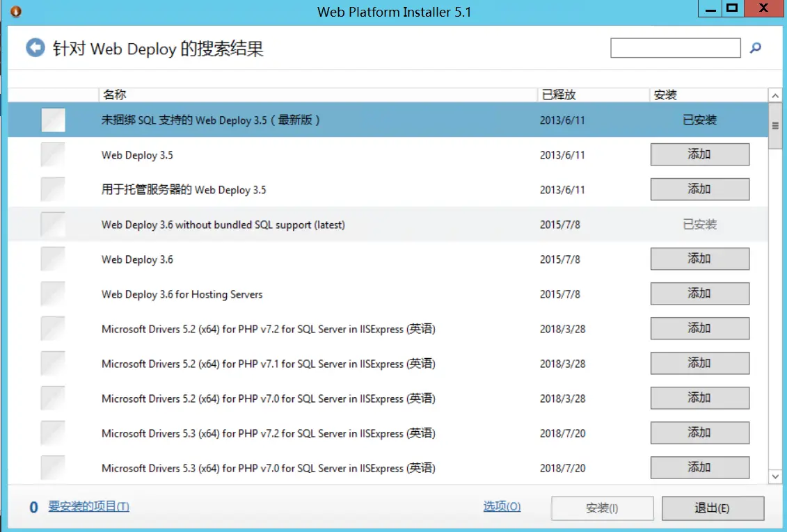Click icon for Drivers 5.2 PHP v7.0 row
Viewport: 787px width, 532px height.
53,398
